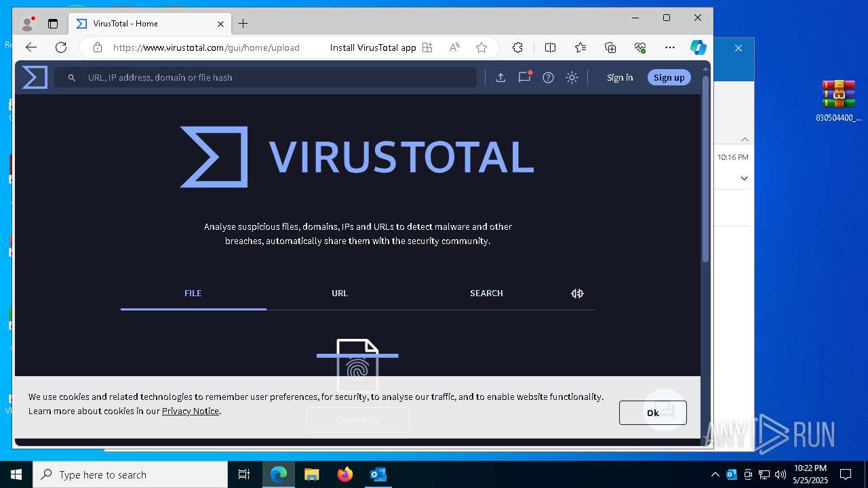Open Firefox from the taskbar
Screen dimensions: 868x488
click(345, 474)
